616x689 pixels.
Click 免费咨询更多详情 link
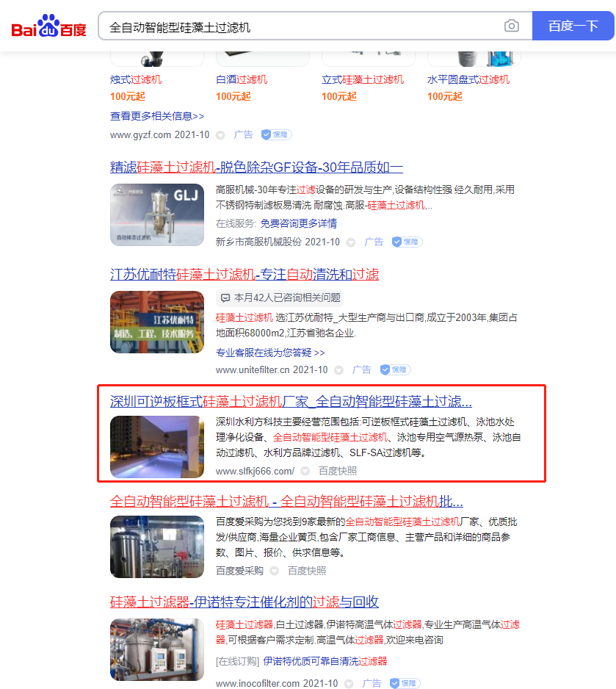[x=299, y=223]
